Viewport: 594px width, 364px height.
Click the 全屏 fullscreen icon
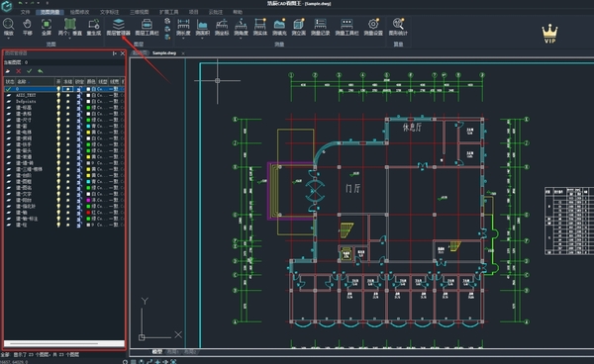[x=47, y=27]
